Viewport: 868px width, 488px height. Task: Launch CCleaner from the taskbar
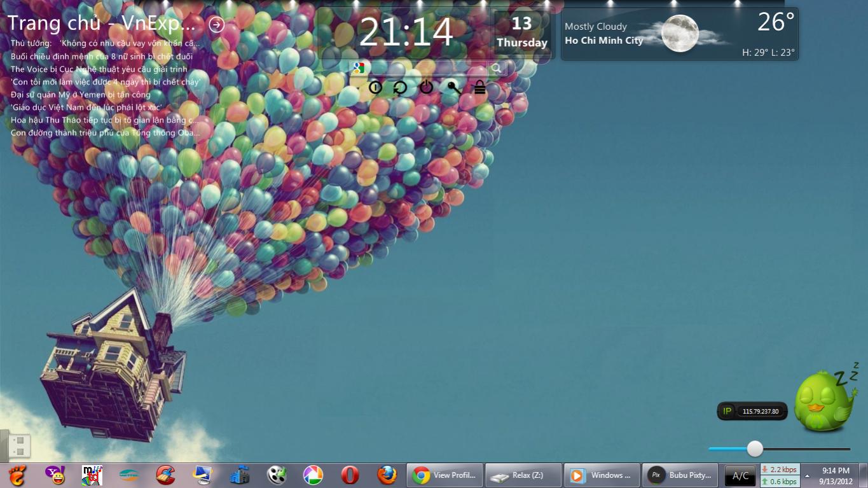point(166,475)
